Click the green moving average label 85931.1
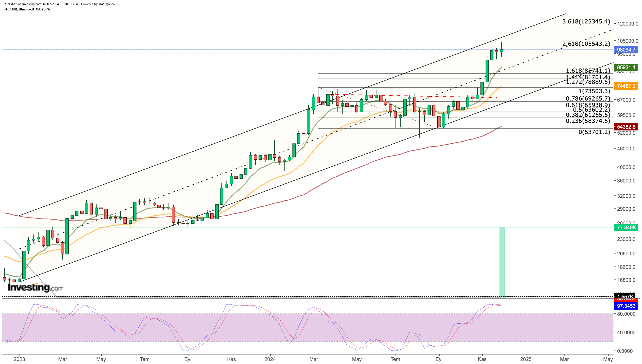The image size is (642, 364). tap(626, 67)
